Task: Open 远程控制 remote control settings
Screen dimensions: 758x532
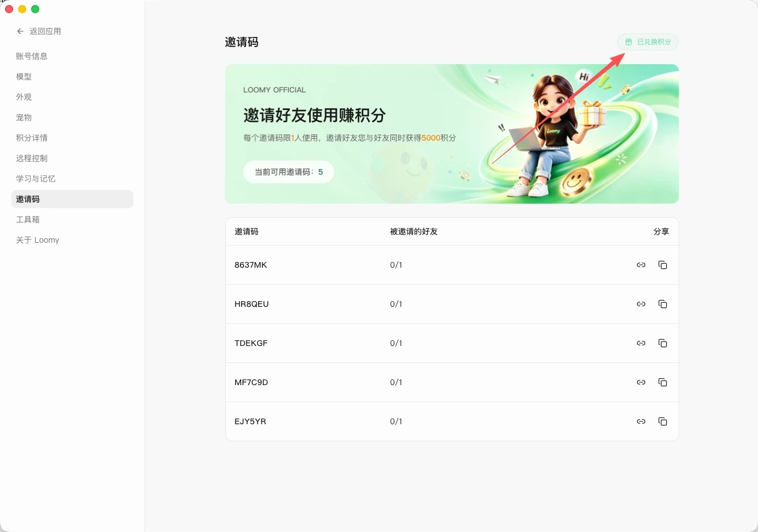Action: coord(72,158)
